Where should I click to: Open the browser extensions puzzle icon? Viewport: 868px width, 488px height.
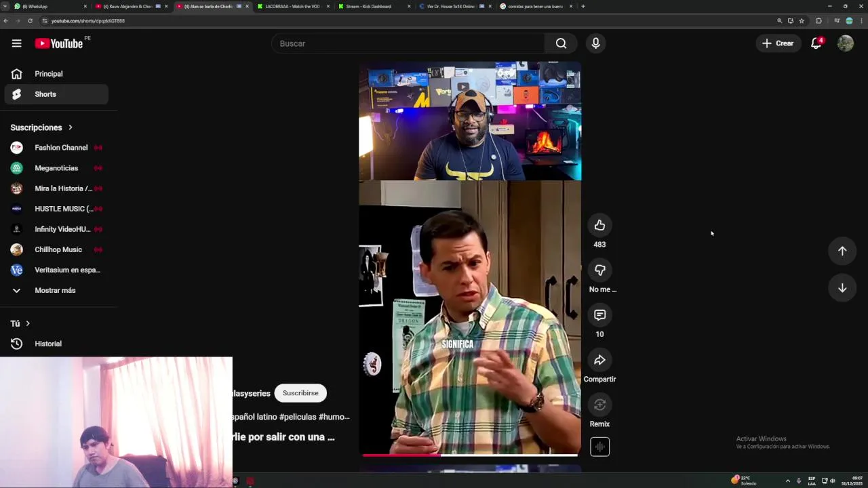coord(818,21)
